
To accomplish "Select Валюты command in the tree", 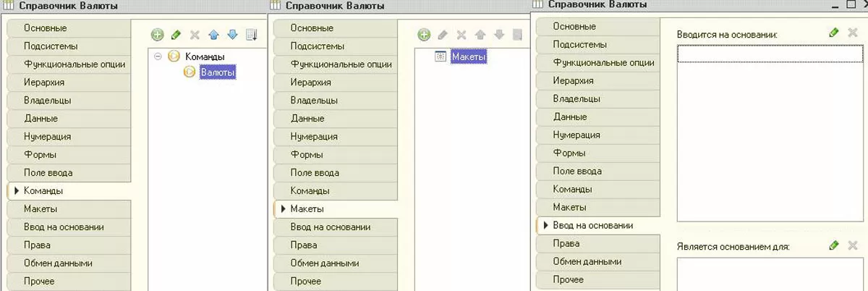I will [217, 72].
